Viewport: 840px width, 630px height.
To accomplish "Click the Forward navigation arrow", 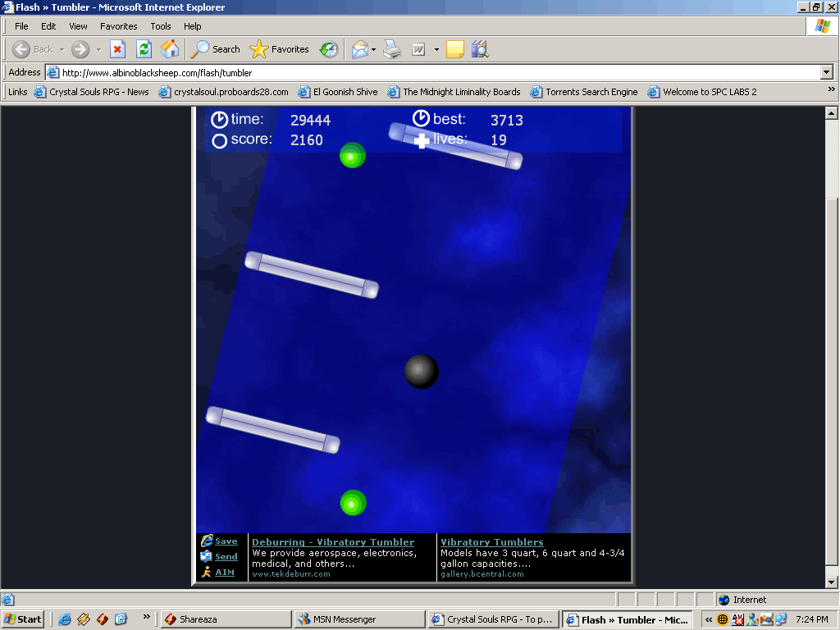I will click(80, 49).
